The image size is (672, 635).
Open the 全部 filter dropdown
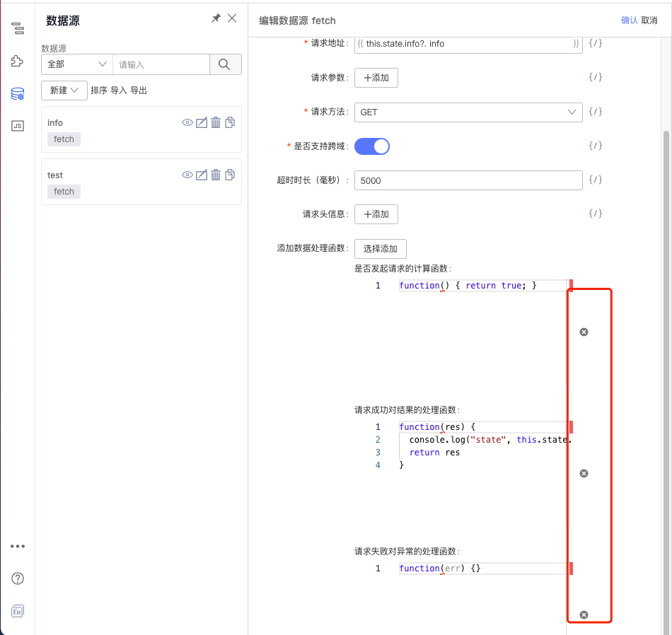(74, 64)
